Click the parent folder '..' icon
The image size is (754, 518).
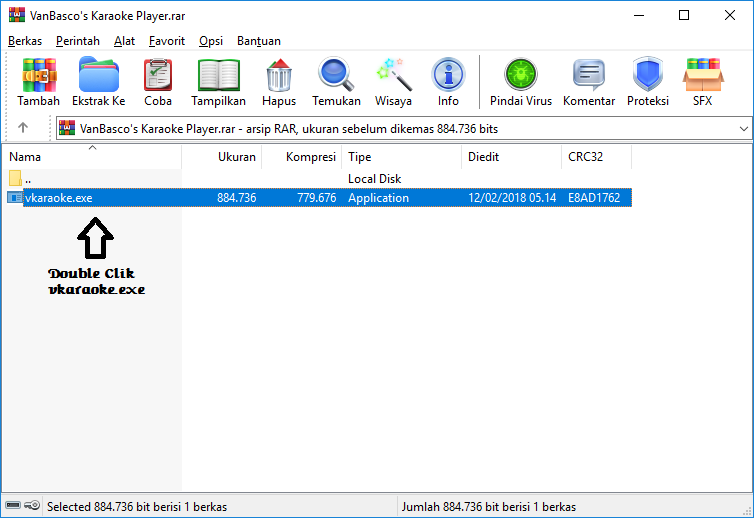pyautogui.click(x=15, y=178)
